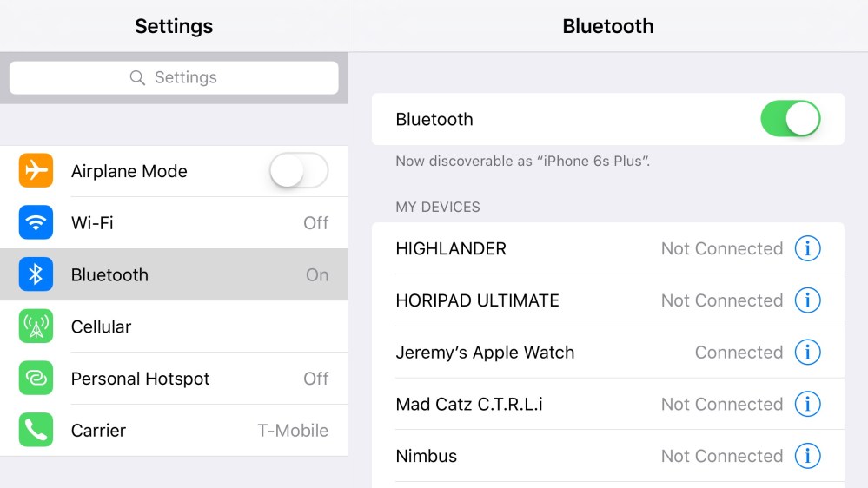Tap the green Cellular antenna icon
This screenshot has height=488, width=868.
point(36,326)
